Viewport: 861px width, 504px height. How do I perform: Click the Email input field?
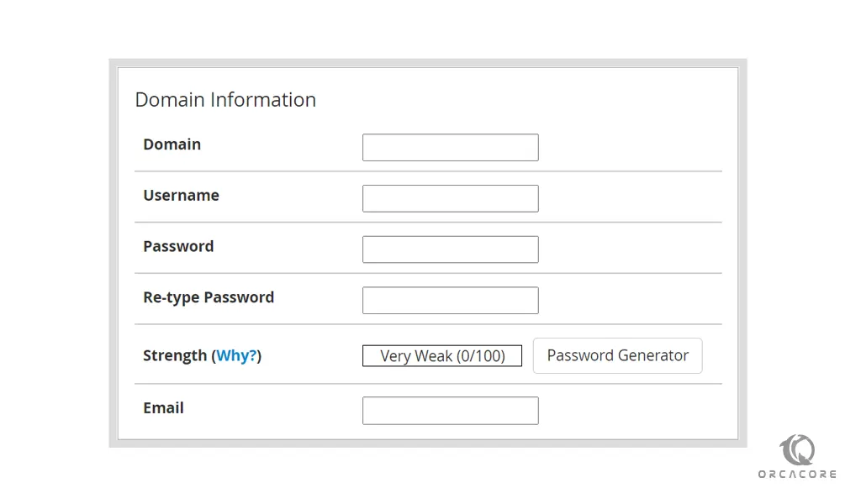point(450,411)
